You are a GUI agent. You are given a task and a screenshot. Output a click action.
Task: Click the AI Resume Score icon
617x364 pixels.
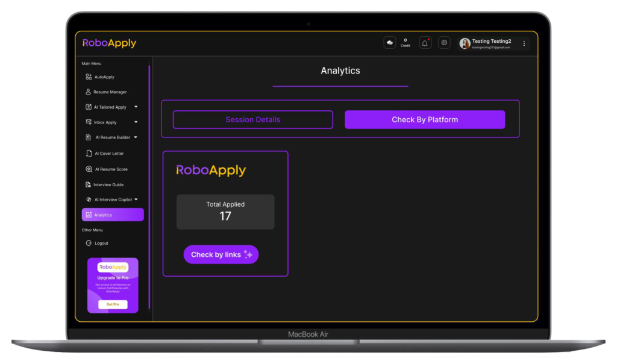click(x=89, y=169)
